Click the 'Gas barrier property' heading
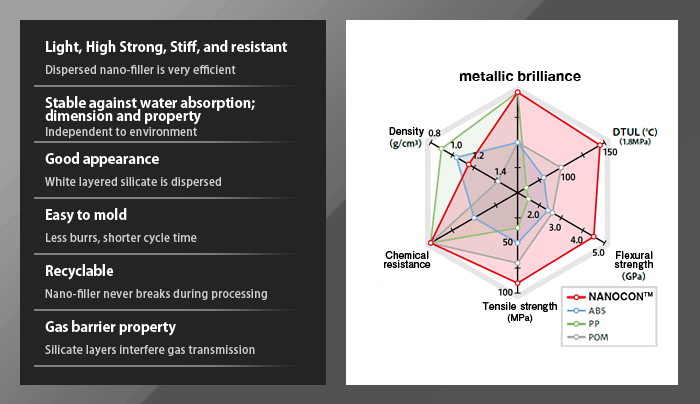 [x=110, y=327]
